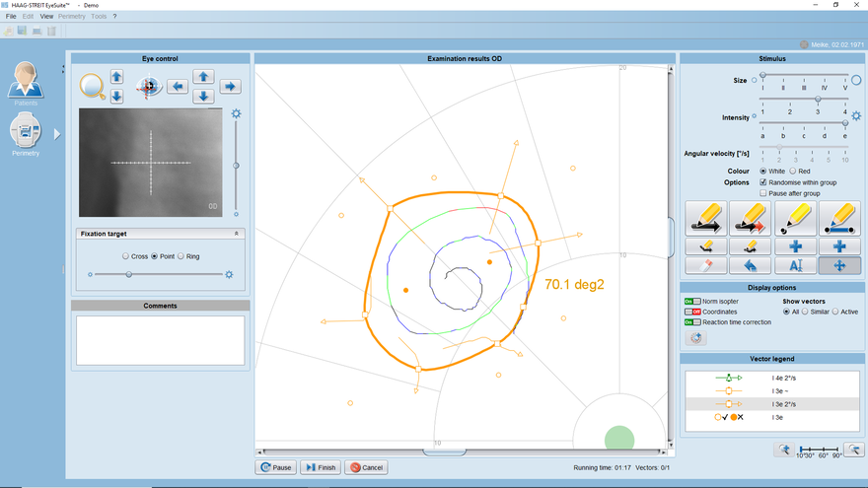868x488 pixels.
Task: Click the eye centering crosshair icon
Action: [149, 87]
